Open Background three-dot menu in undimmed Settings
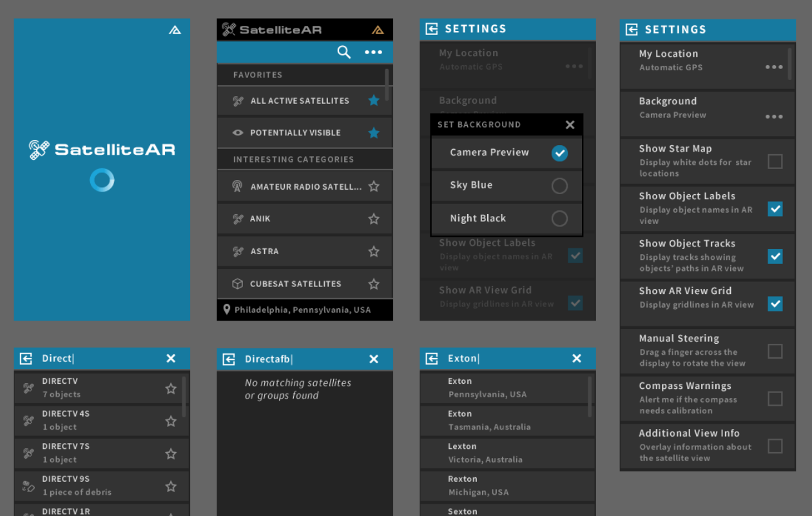 coord(774,117)
